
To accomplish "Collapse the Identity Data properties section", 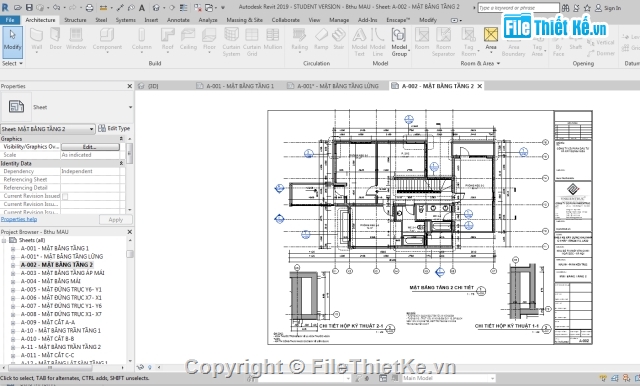I will (121, 163).
